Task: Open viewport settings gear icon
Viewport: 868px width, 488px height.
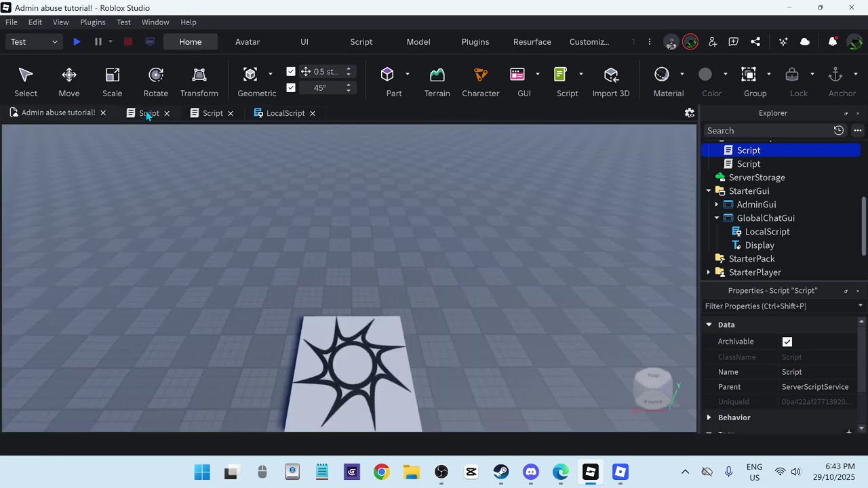Action: [x=690, y=113]
